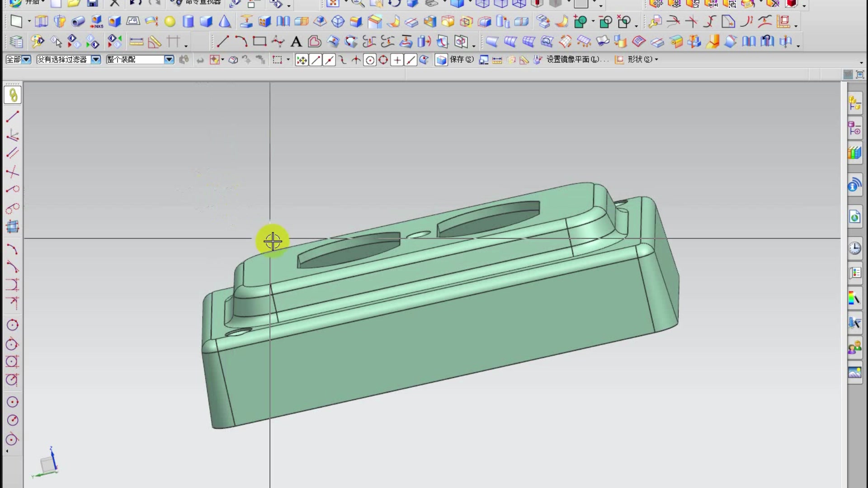Click 设置镜像平面(L)... button

pyautogui.click(x=577, y=60)
